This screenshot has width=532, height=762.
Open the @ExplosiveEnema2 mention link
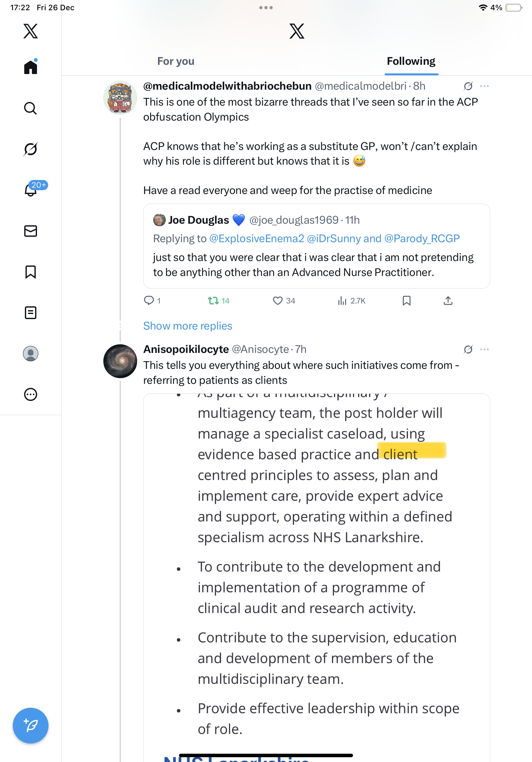256,239
